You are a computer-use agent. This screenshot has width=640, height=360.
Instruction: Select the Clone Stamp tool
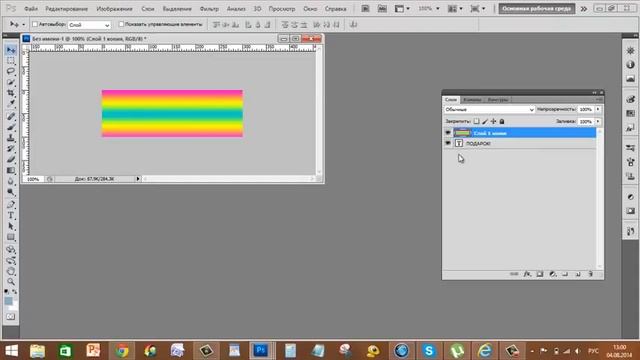pos(11,138)
